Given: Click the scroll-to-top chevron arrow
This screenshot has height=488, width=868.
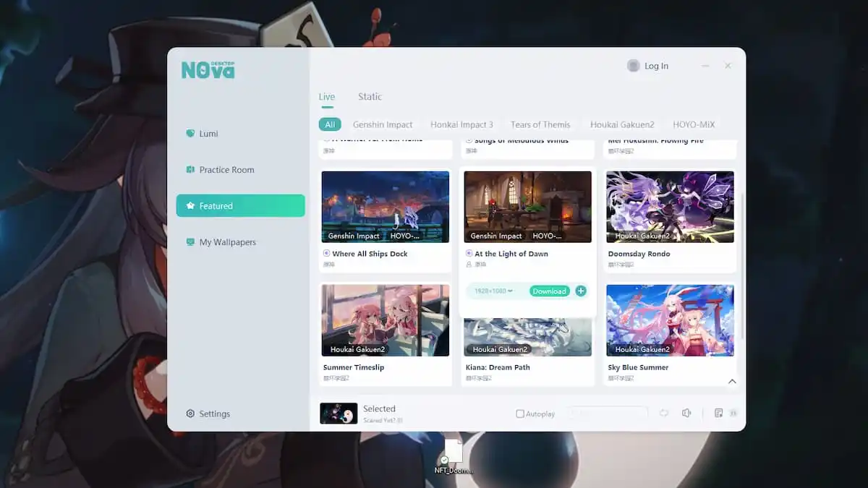Looking at the screenshot, I should click(732, 382).
